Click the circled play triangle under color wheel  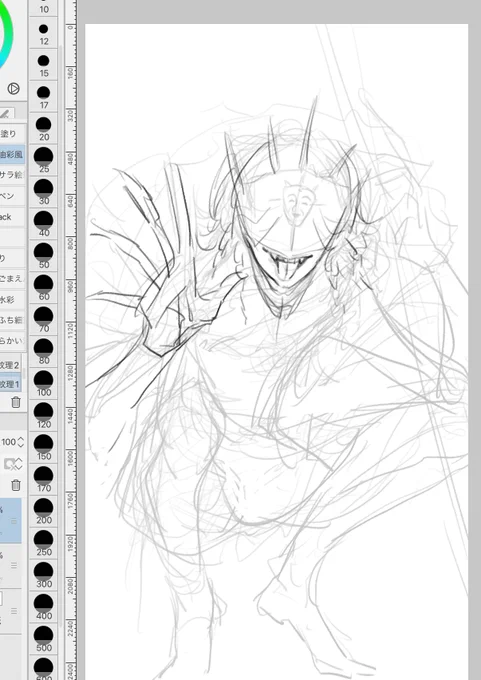point(13,89)
